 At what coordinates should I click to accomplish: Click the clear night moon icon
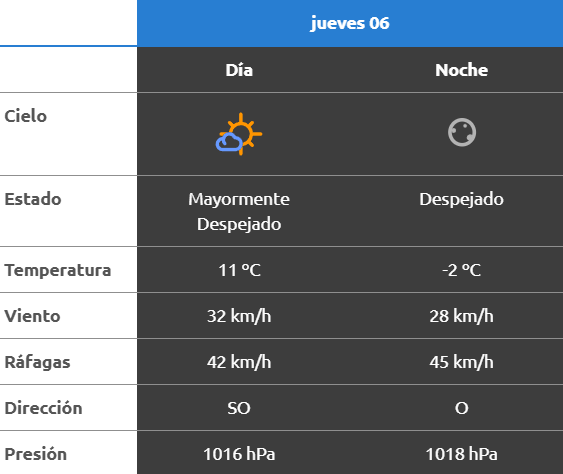coord(462,132)
